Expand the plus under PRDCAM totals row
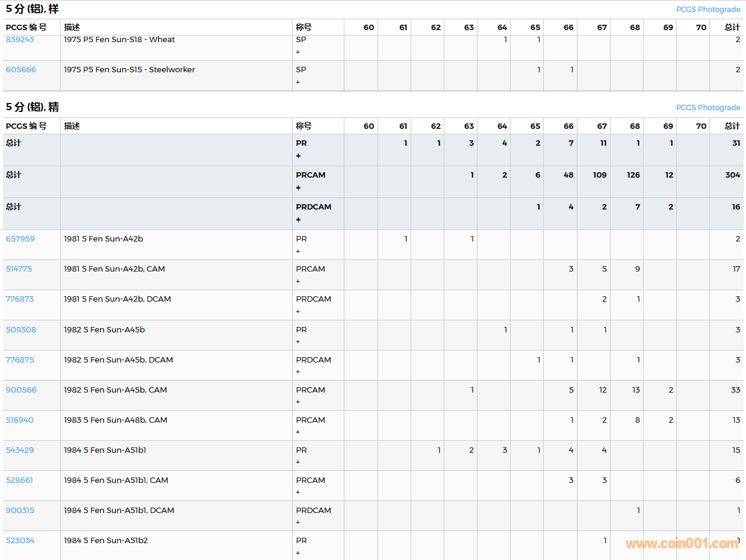The image size is (746, 560). [298, 220]
